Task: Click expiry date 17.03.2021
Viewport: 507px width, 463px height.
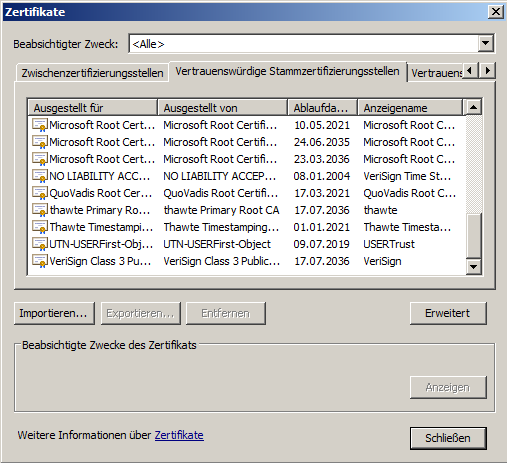Action: click(x=322, y=193)
